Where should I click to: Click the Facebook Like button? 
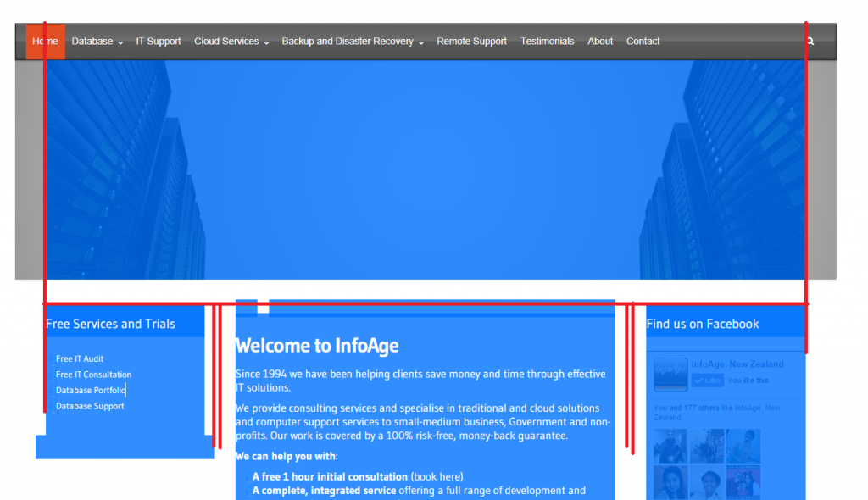(708, 381)
